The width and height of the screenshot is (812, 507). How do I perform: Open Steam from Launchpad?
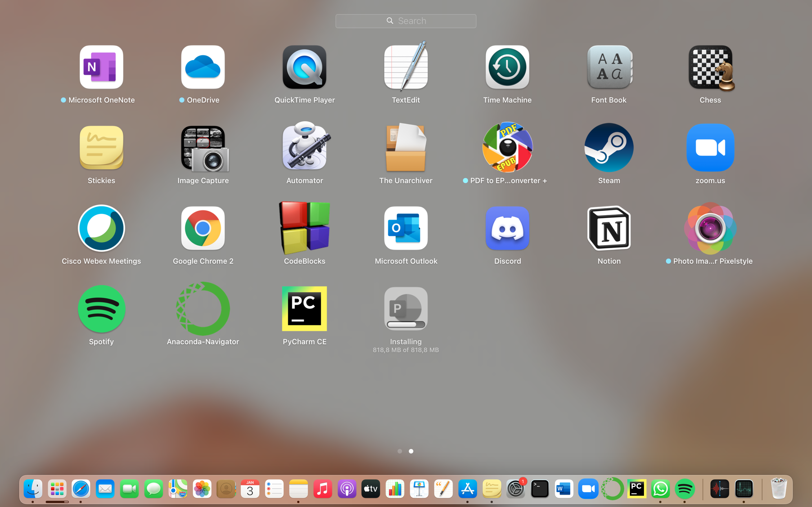609,148
